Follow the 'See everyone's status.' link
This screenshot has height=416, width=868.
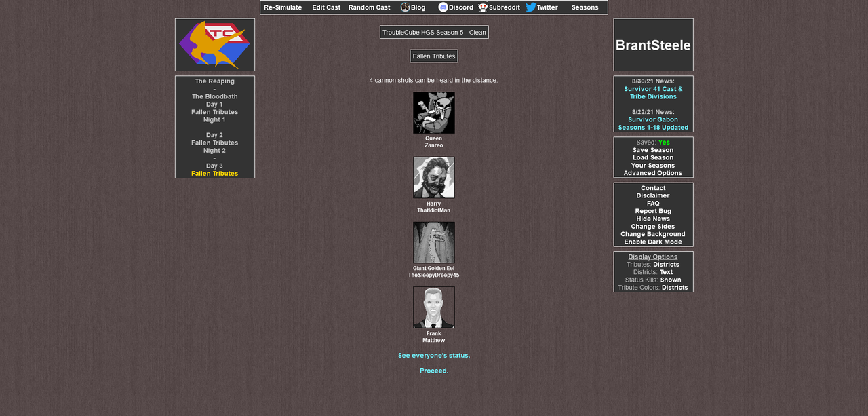tap(434, 356)
